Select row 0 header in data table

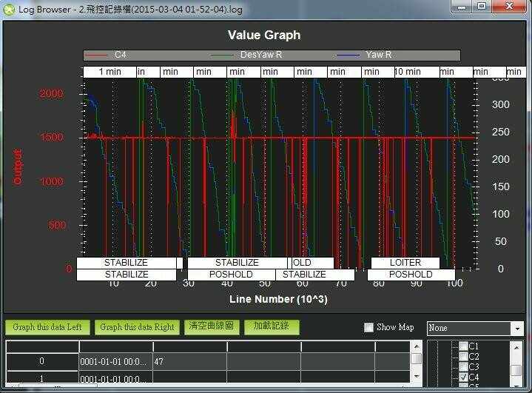[x=41, y=361]
